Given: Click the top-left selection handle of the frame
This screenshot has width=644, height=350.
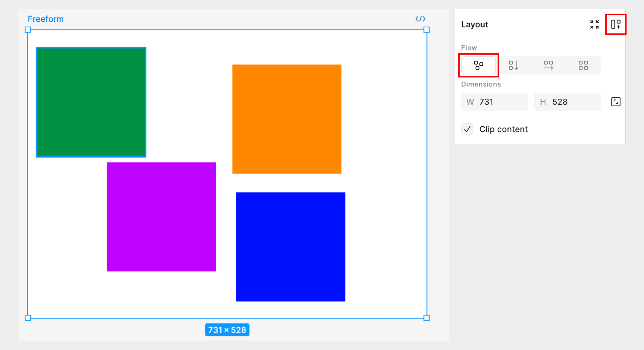Looking at the screenshot, I should (27, 29).
